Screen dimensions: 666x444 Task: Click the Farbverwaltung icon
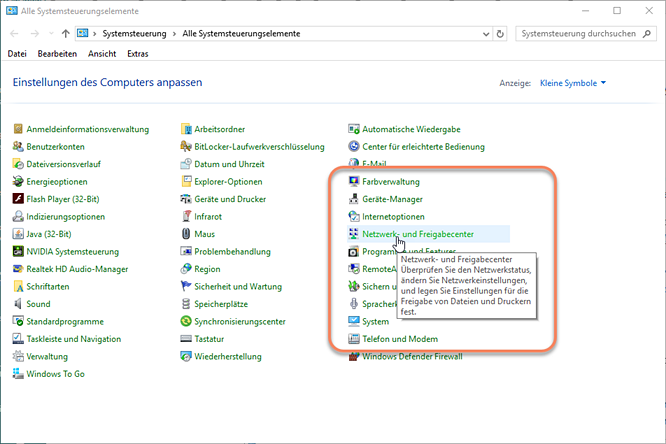tap(354, 181)
